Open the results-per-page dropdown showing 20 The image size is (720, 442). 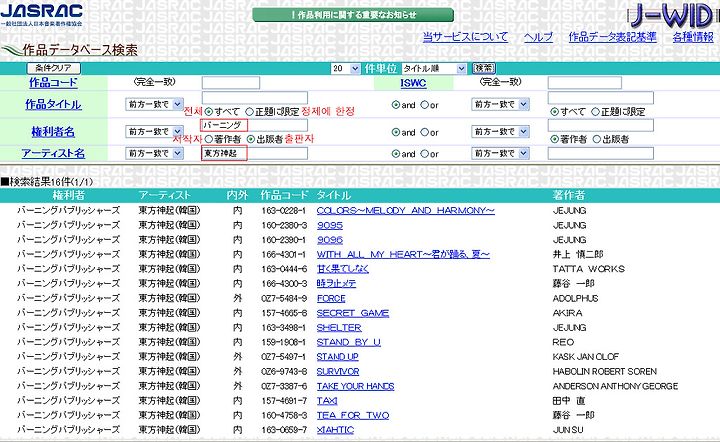coord(345,68)
